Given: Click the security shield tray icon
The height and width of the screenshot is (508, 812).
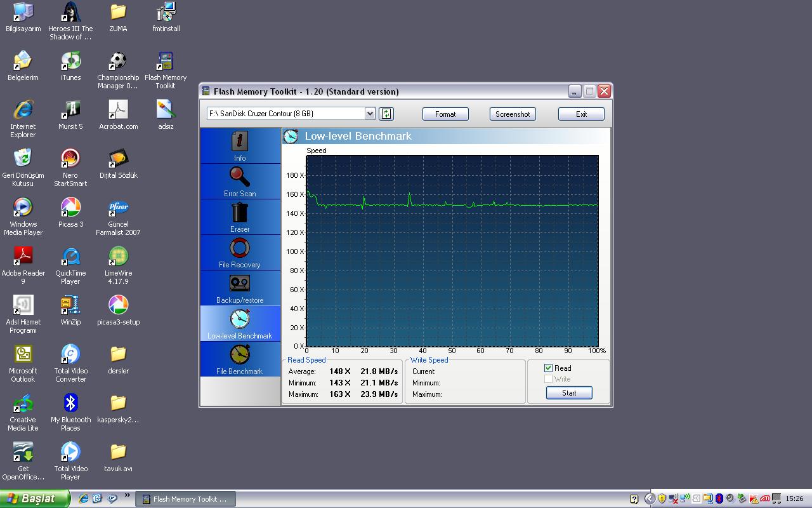Looking at the screenshot, I should 662,498.
